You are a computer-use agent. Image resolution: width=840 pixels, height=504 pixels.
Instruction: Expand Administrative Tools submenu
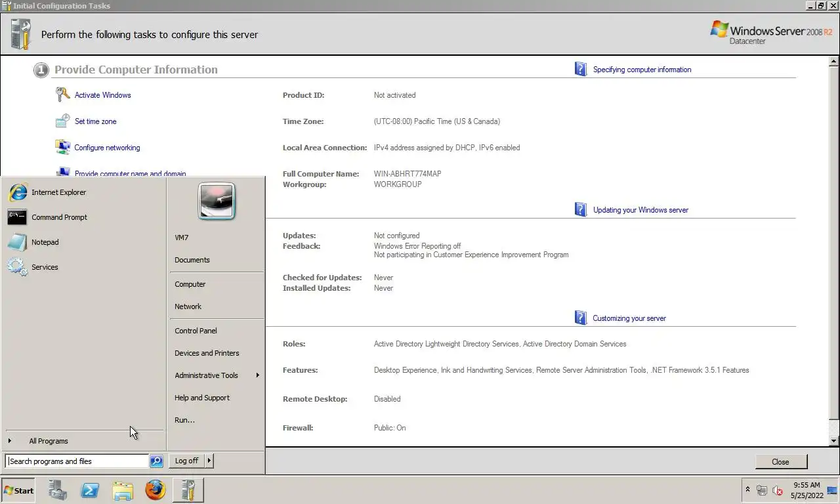[216, 375]
